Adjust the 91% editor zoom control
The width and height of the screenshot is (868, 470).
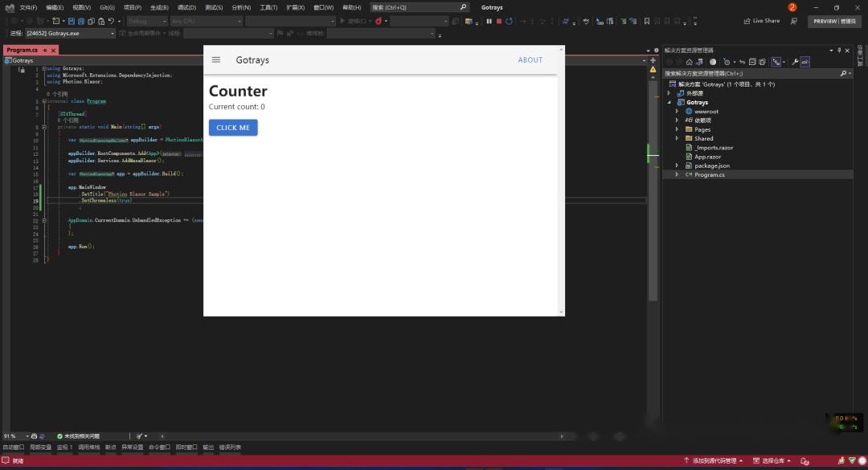(8, 435)
